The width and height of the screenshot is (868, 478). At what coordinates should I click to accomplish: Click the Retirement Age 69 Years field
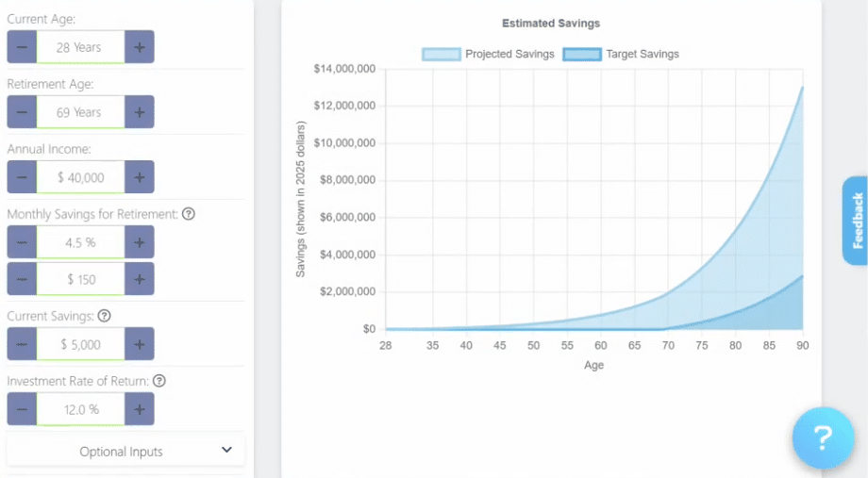[x=80, y=112]
